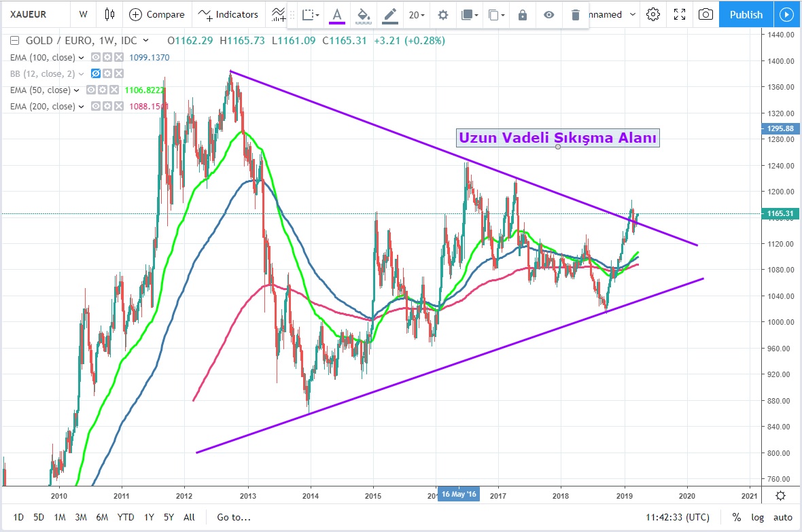The height and width of the screenshot is (532, 802).
Task: Change the text color of the drawing
Action: [336, 15]
